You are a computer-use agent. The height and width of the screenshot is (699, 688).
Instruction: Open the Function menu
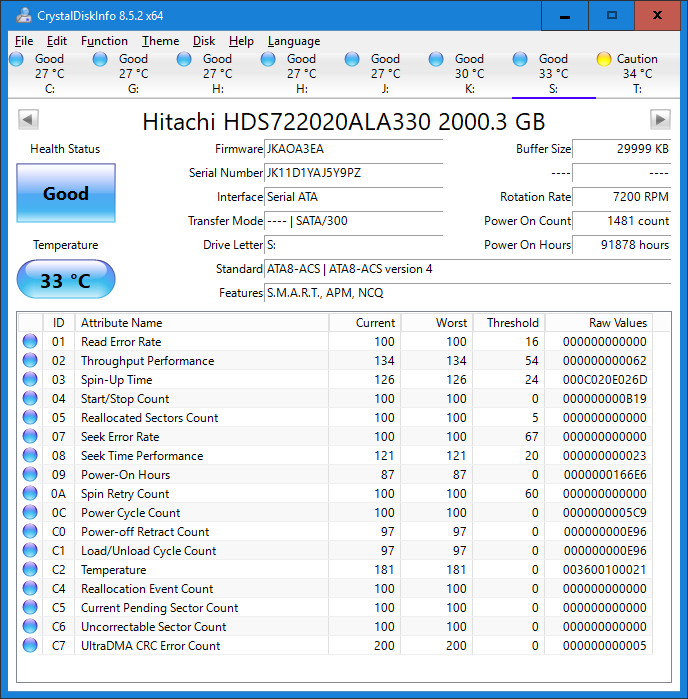104,41
